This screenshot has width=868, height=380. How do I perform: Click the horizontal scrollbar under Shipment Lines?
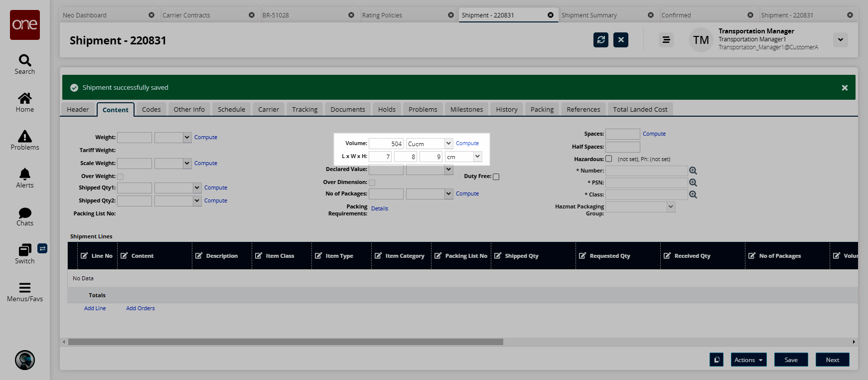(x=286, y=342)
